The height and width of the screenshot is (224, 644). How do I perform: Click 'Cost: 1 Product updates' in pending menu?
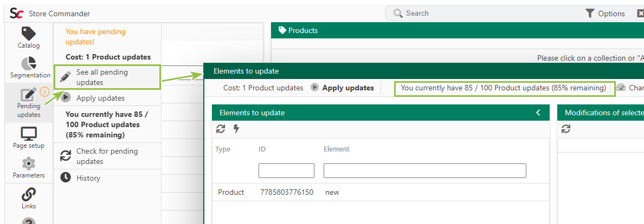click(x=108, y=57)
